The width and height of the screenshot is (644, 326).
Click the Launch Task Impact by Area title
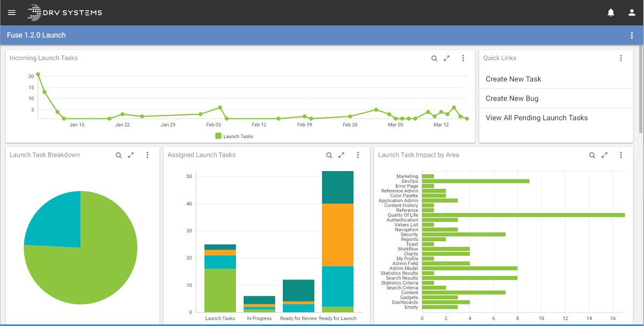[419, 155]
